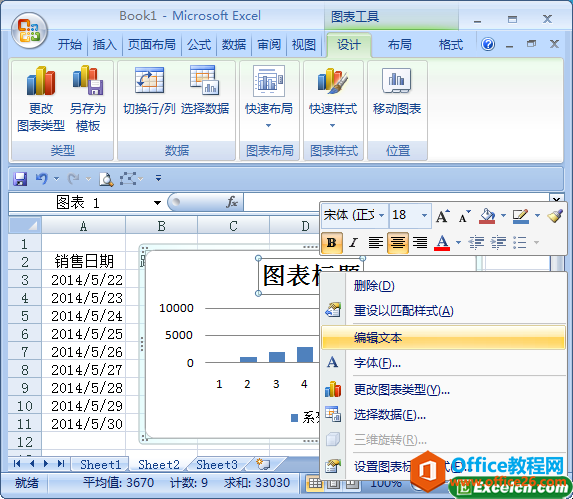
Task: Select column A header
Action: coord(83,226)
